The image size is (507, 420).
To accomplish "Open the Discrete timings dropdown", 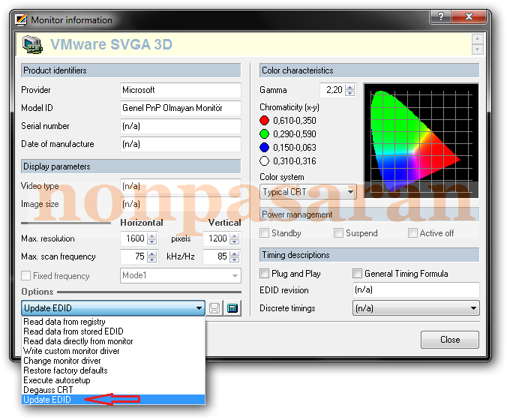I will coord(415,308).
